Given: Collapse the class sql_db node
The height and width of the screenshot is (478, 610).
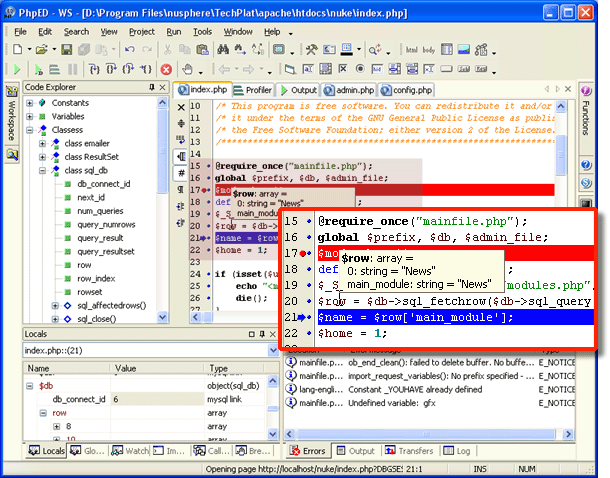Looking at the screenshot, I should tap(43, 171).
